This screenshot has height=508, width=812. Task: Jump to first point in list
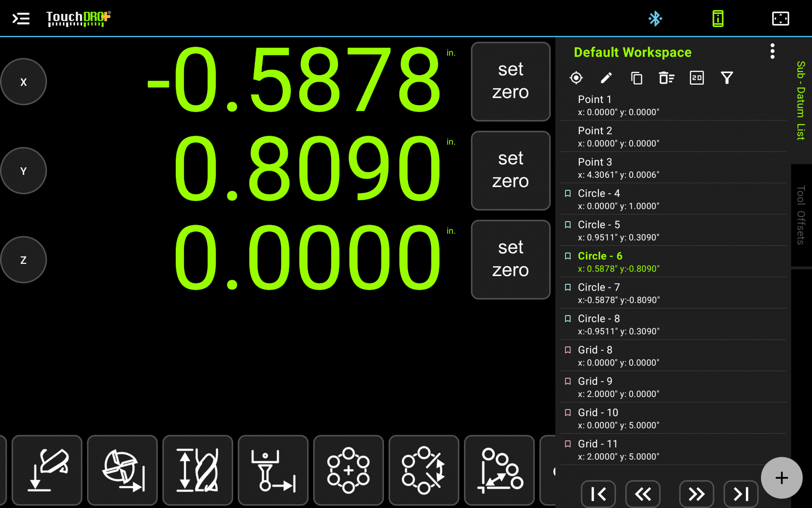[x=598, y=494]
